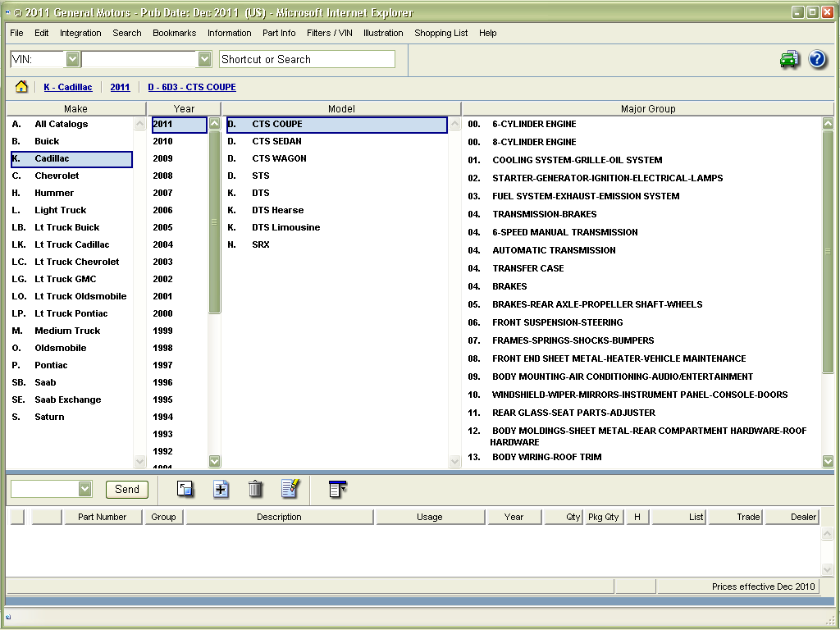Click the Major Group column header

[648, 109]
